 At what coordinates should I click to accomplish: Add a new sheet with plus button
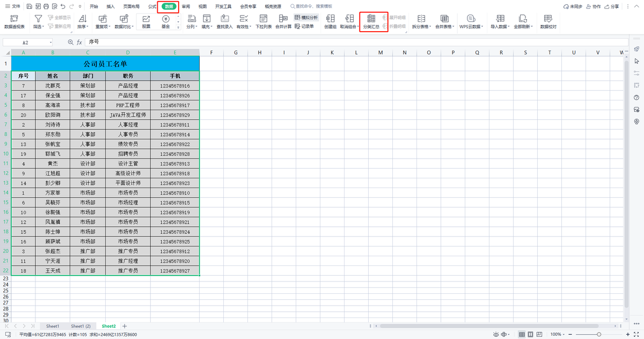125,326
